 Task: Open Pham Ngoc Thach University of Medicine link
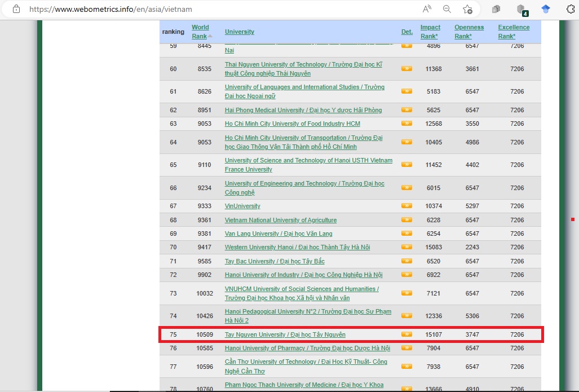pyautogui.click(x=304, y=385)
